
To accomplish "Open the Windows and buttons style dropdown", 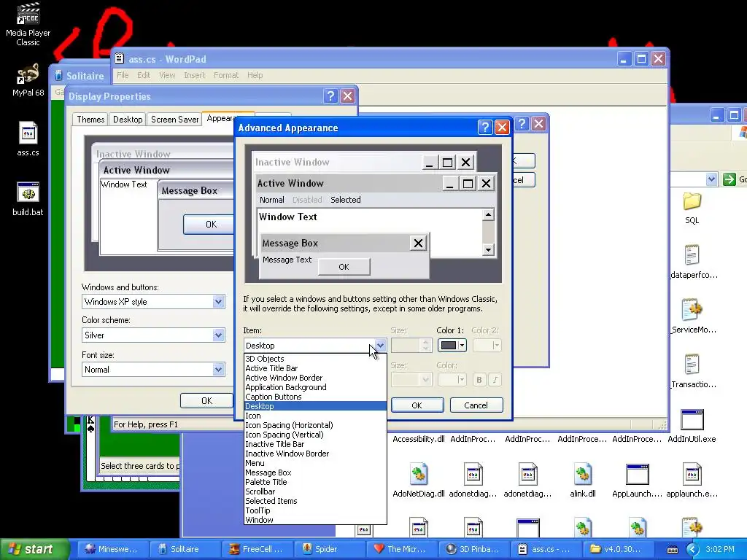I will [218, 301].
